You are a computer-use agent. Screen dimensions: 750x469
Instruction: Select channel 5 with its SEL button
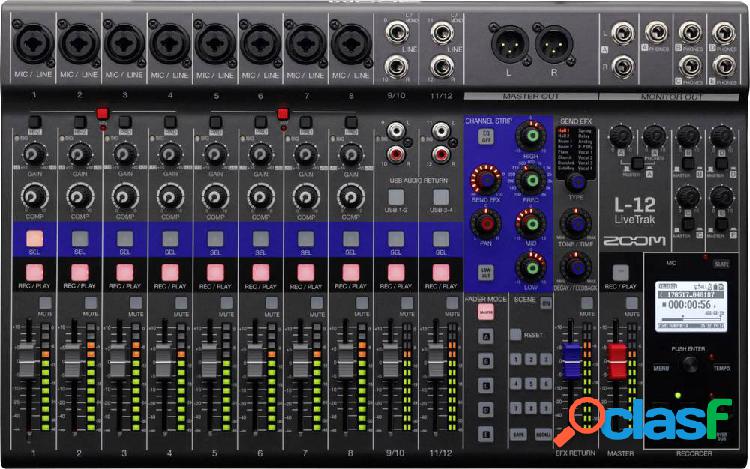[215, 238]
